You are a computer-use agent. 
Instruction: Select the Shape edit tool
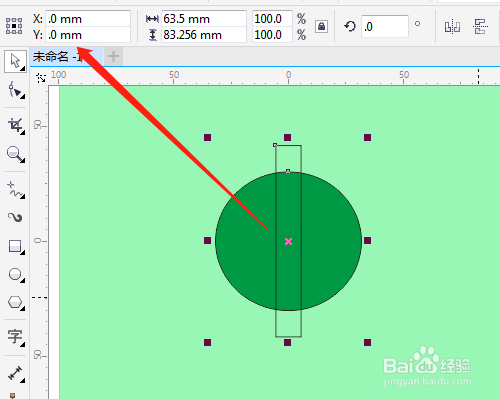tap(15, 90)
